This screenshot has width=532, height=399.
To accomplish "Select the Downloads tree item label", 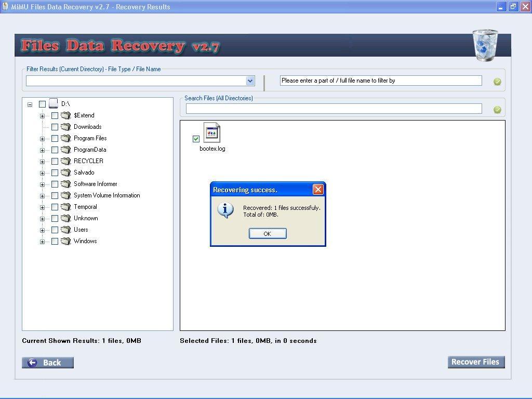I will tap(87, 127).
